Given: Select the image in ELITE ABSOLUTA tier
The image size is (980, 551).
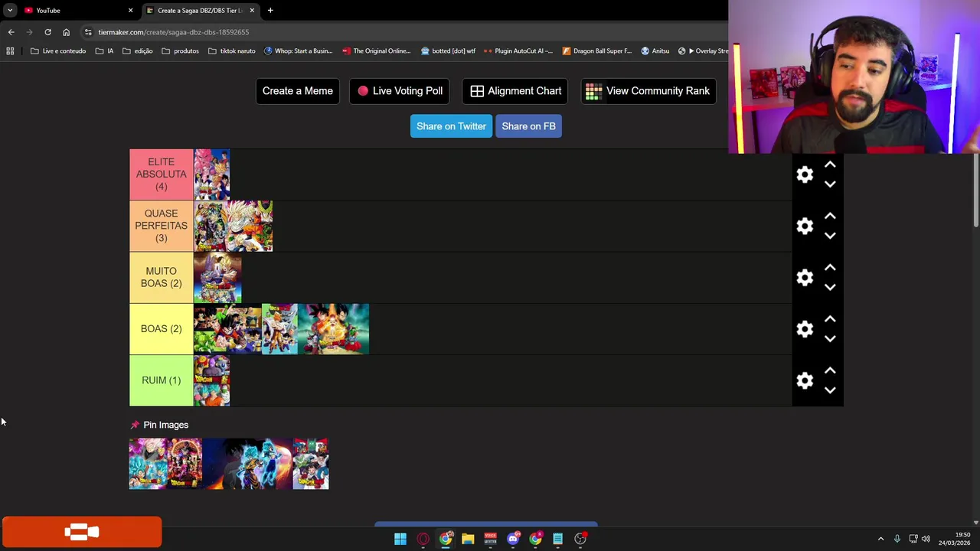Looking at the screenshot, I should pyautogui.click(x=212, y=174).
